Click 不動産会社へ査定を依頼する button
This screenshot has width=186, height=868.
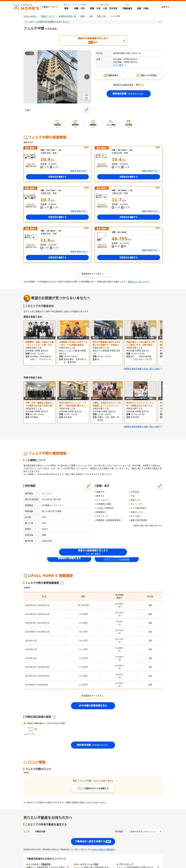coord(93,841)
